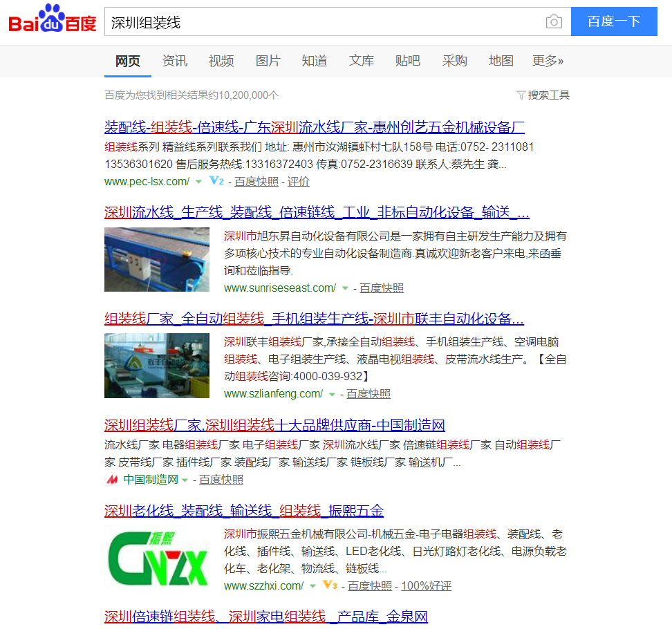Click the snippet text 深圳市旭东昇自动化设备有限公司
The height and width of the screenshot is (629, 672).
click(x=307, y=236)
